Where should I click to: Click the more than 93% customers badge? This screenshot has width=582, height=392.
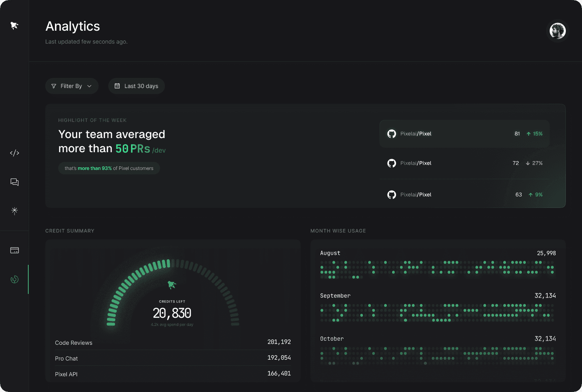pyautogui.click(x=109, y=168)
